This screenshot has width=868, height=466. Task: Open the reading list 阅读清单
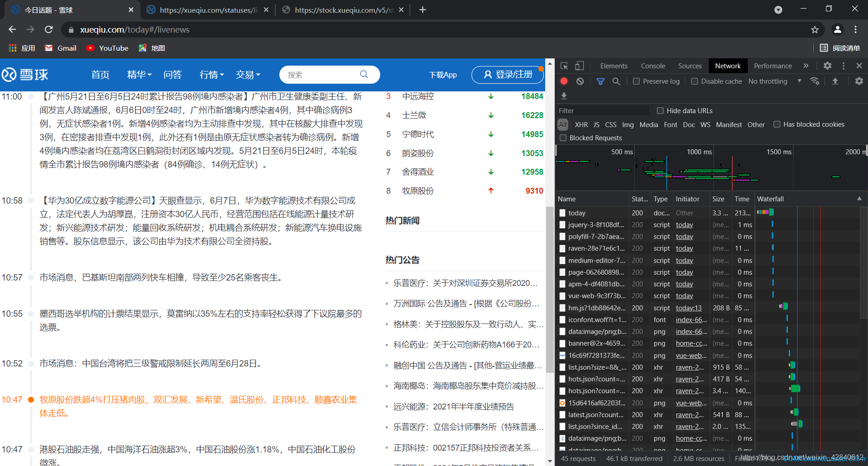pos(840,48)
